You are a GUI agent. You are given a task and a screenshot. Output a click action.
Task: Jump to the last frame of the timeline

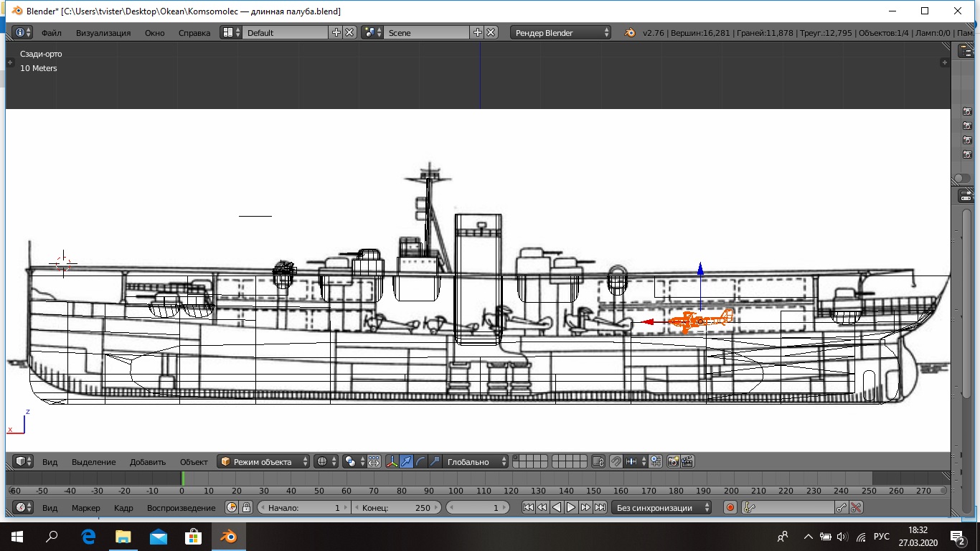pos(600,507)
